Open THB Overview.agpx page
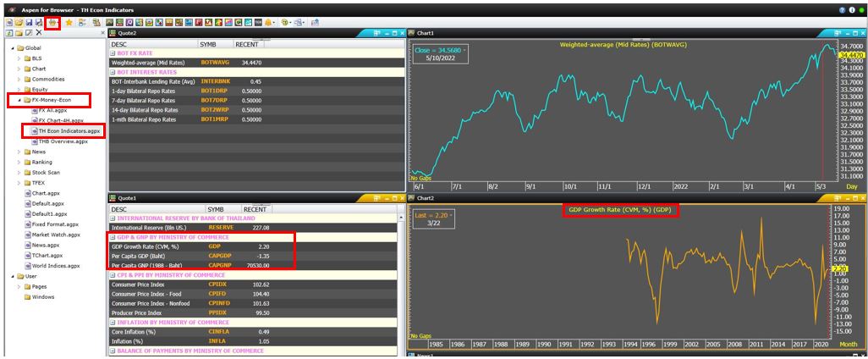This screenshot has width=868, height=359. click(63, 141)
